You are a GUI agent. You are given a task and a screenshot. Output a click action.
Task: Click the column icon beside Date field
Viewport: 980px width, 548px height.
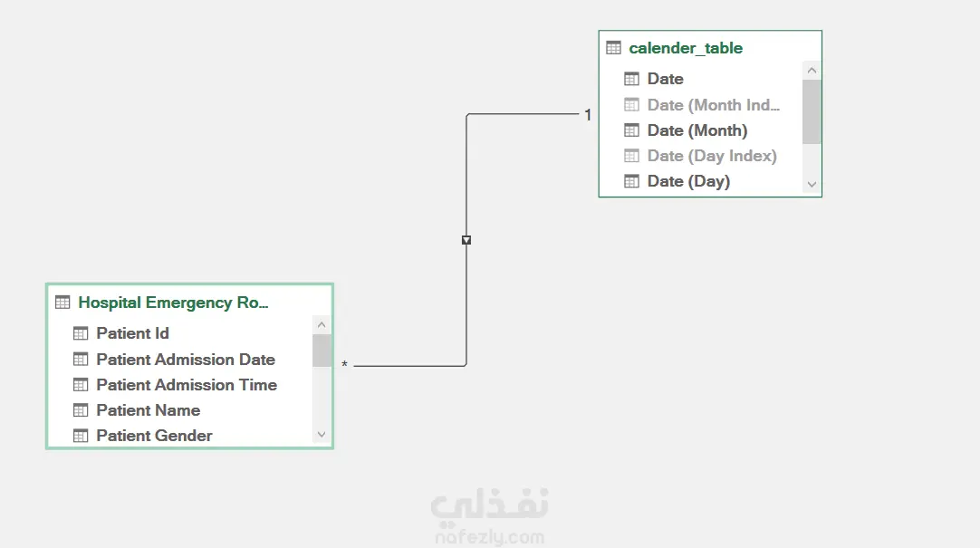pyautogui.click(x=631, y=79)
